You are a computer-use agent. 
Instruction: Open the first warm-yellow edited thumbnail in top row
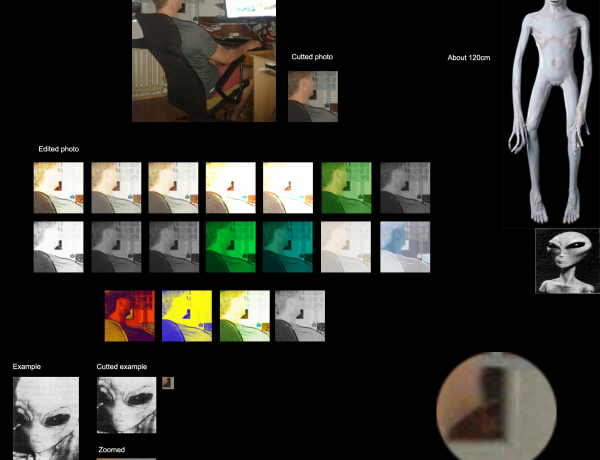point(59,188)
